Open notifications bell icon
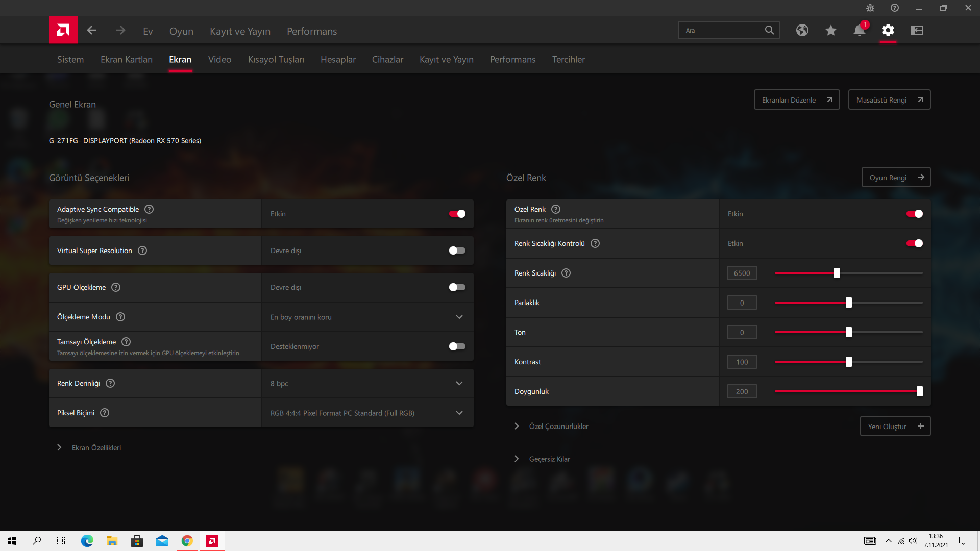Viewport: 980px width, 551px height. coord(859,31)
